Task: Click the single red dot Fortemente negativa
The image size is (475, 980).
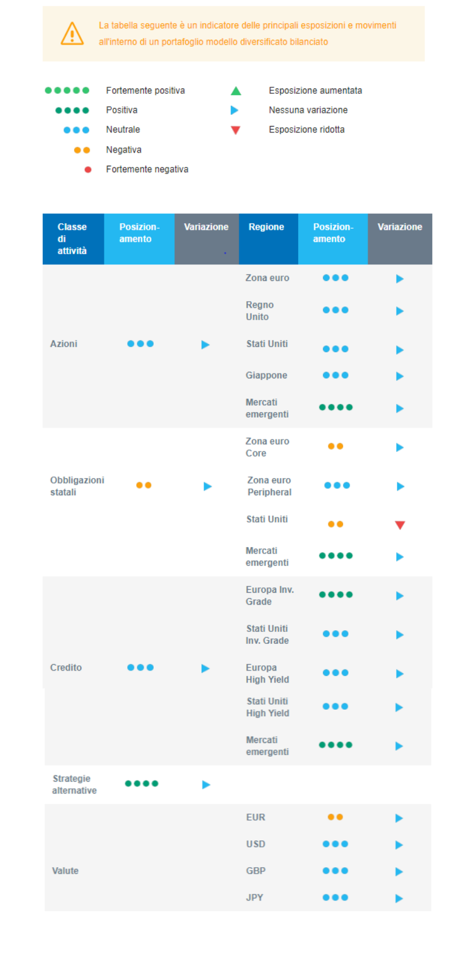Action: click(x=88, y=170)
